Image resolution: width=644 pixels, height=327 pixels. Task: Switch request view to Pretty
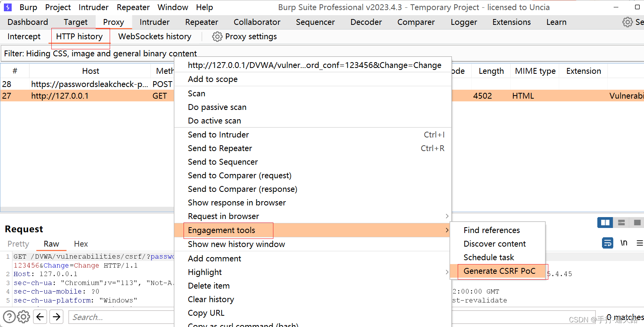pos(18,244)
